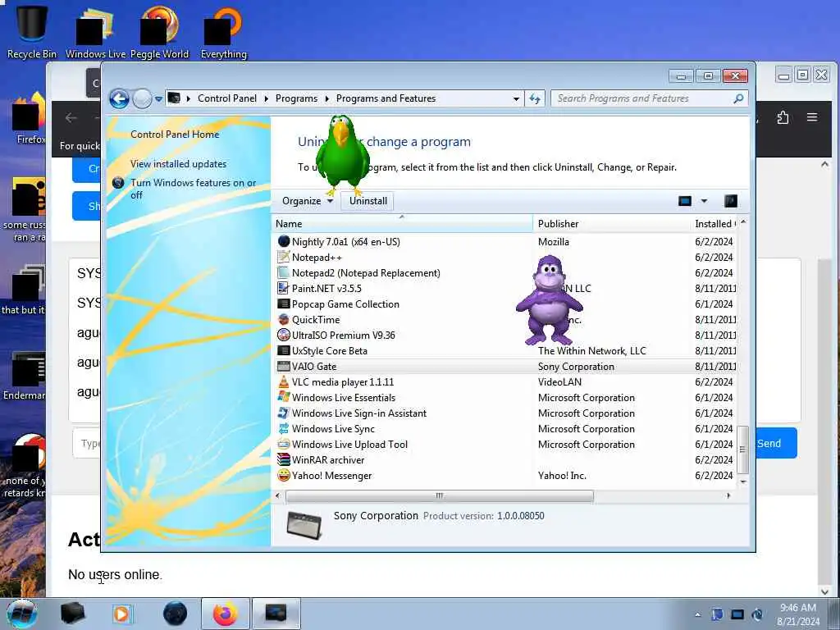
Task: Select the Windows Live Sync icon
Action: coord(283,428)
